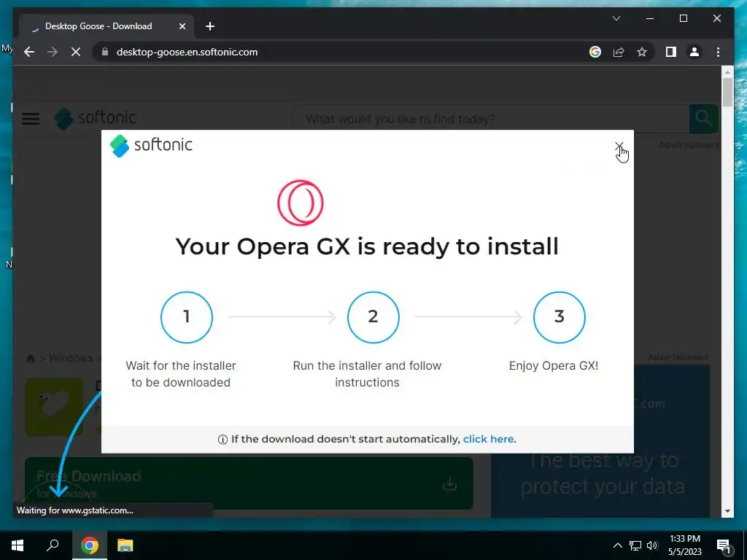Open the Windows Start menu
The image size is (747, 560).
18,545
